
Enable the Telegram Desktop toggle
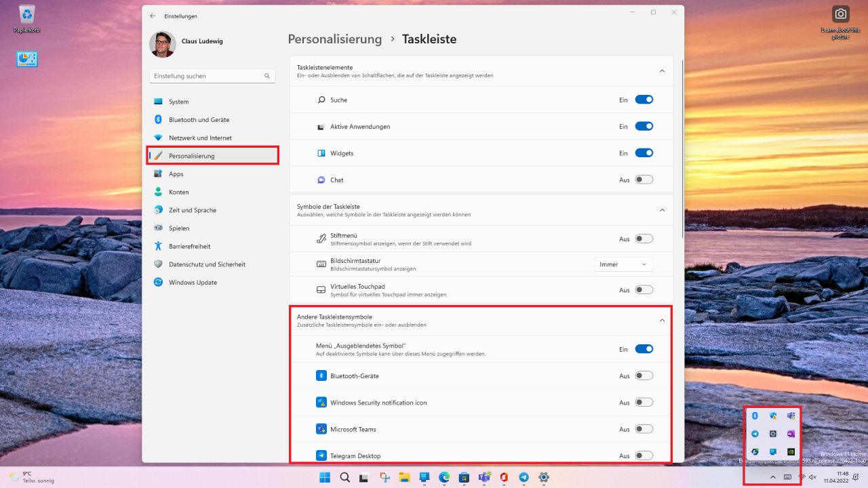pyautogui.click(x=644, y=455)
